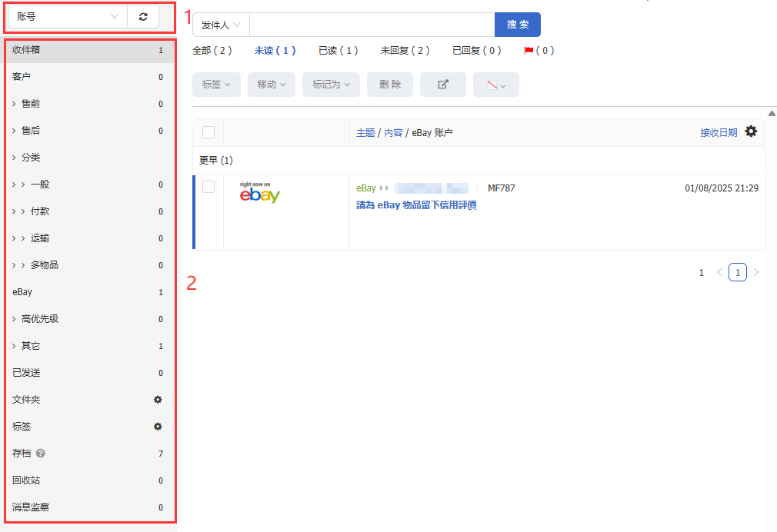Filter messages by the red flag
The image size is (777, 532).
click(x=538, y=51)
